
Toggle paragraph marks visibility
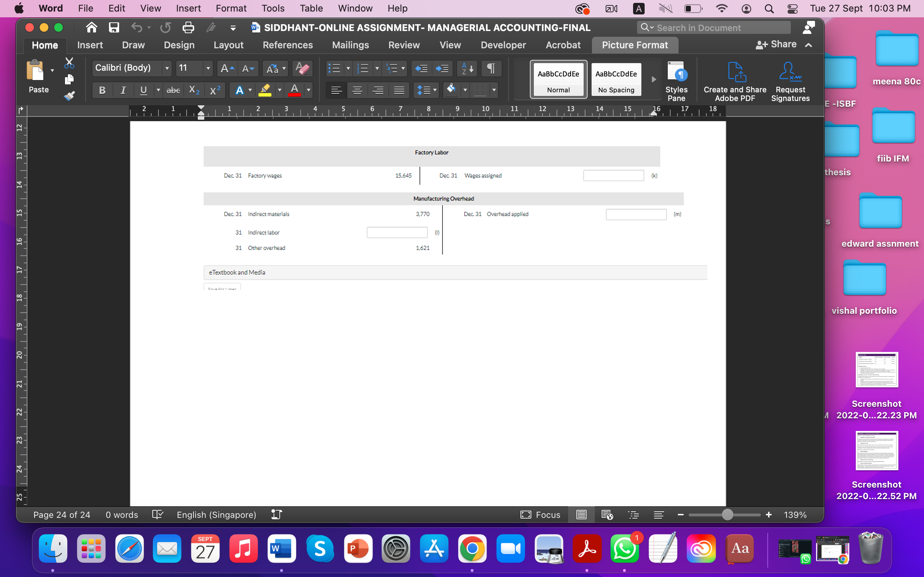pos(491,68)
